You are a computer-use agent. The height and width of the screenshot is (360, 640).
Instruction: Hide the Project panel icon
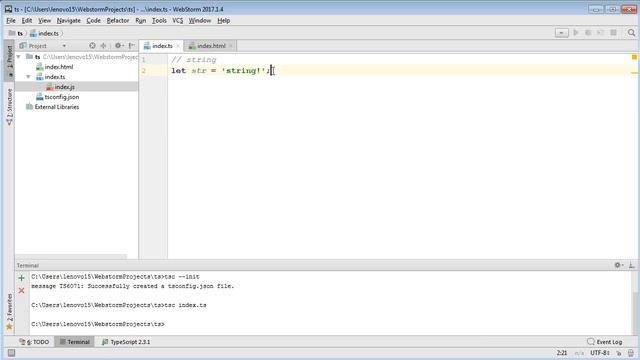coord(131,46)
